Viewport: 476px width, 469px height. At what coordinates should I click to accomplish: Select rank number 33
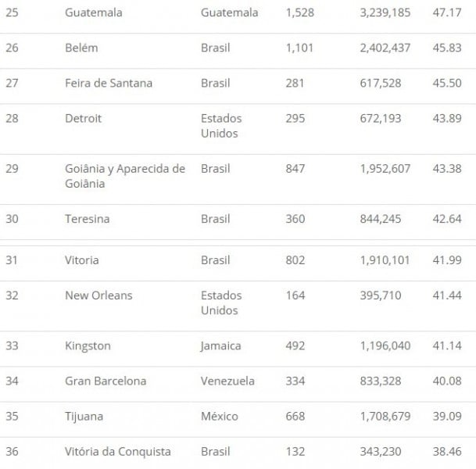pos(13,346)
